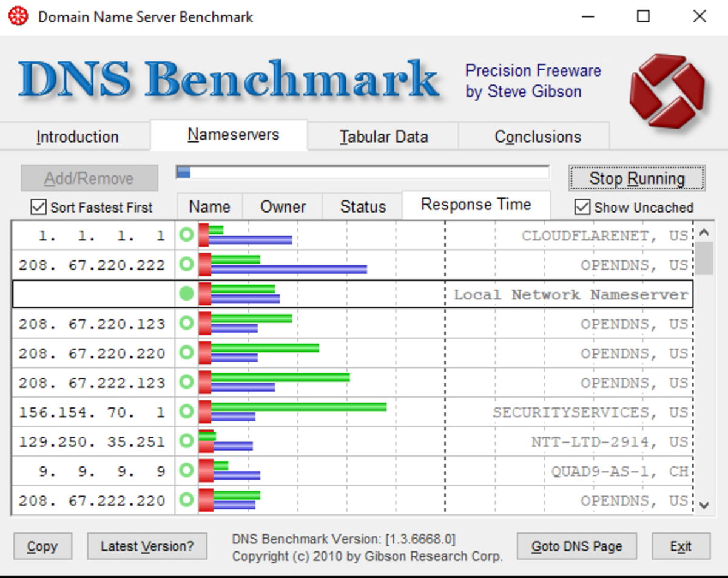Uncheck Show Uncached
This screenshot has height=578, width=728.
[582, 208]
